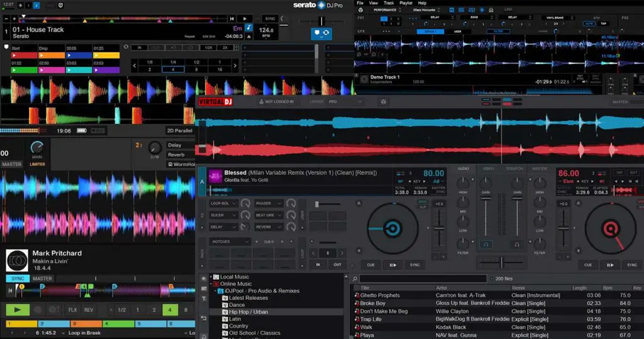
Task: Click the Blessed track album art thumbnail
Action: coord(215,176)
